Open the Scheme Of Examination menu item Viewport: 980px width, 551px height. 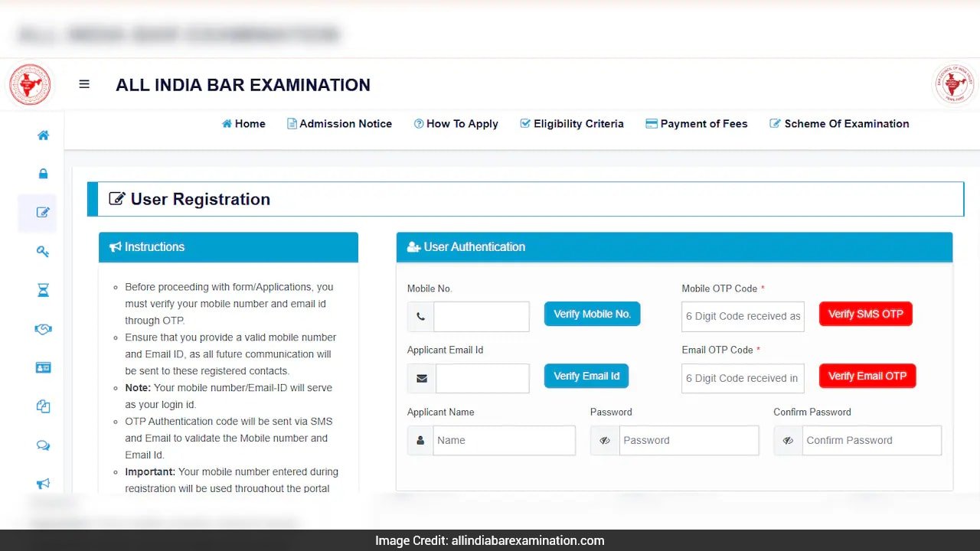(839, 123)
